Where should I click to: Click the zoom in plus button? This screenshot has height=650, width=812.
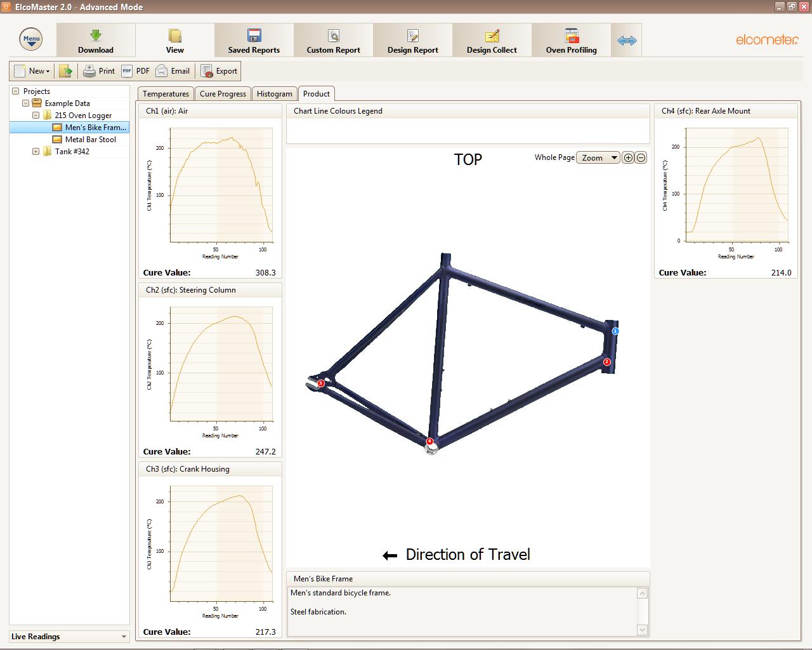628,157
